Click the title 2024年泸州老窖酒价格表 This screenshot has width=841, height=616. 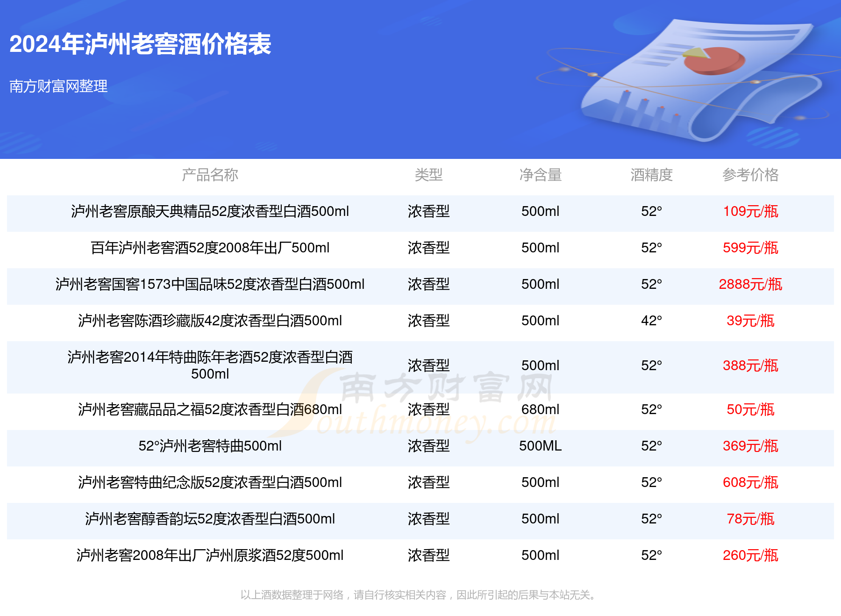pyautogui.click(x=140, y=44)
